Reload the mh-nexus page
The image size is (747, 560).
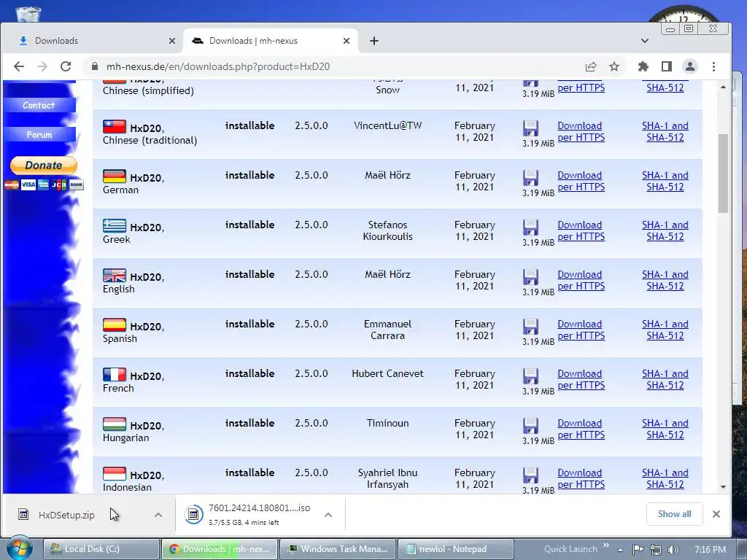(x=66, y=66)
